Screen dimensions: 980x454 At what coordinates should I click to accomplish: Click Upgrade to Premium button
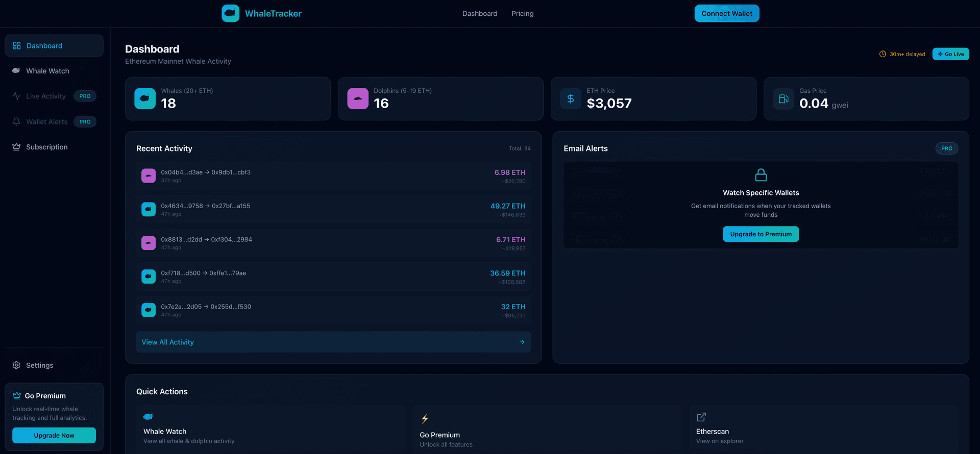coord(761,234)
